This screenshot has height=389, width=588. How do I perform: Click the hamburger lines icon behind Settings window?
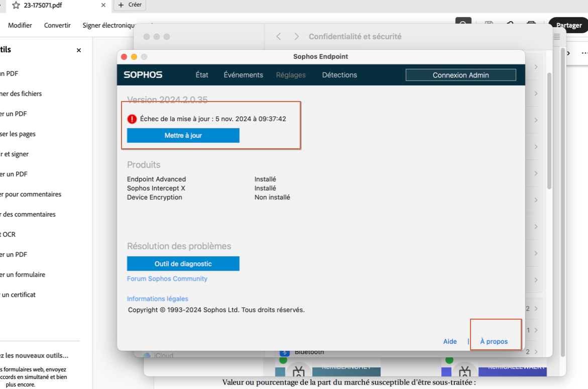tap(557, 36)
